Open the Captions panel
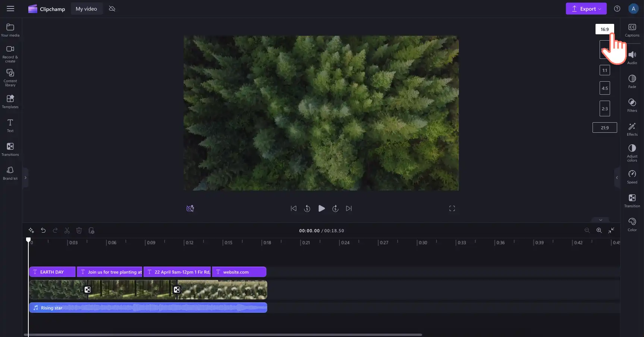The height and width of the screenshot is (337, 644). pyautogui.click(x=632, y=30)
